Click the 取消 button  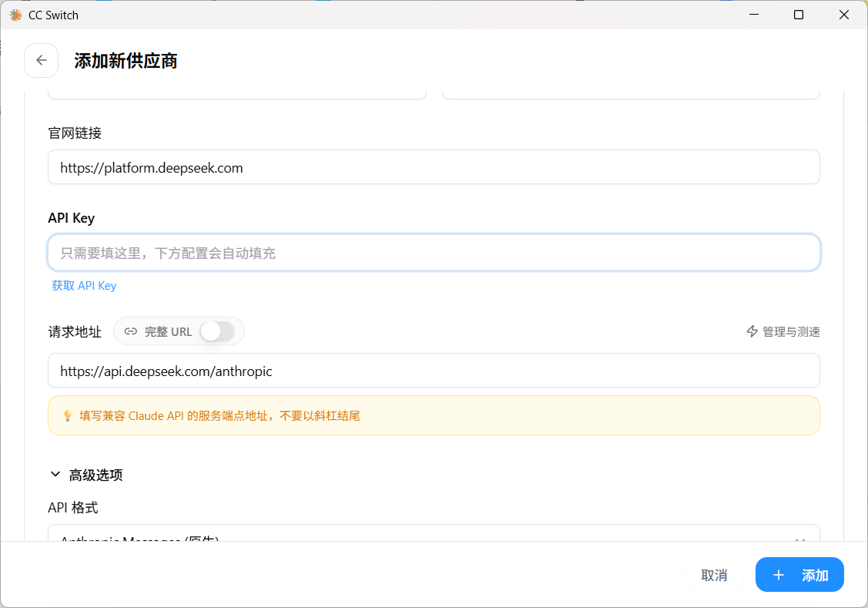[714, 575]
